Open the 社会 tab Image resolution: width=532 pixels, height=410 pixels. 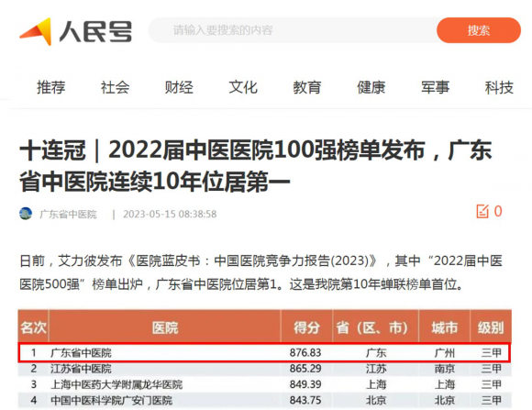(x=115, y=87)
